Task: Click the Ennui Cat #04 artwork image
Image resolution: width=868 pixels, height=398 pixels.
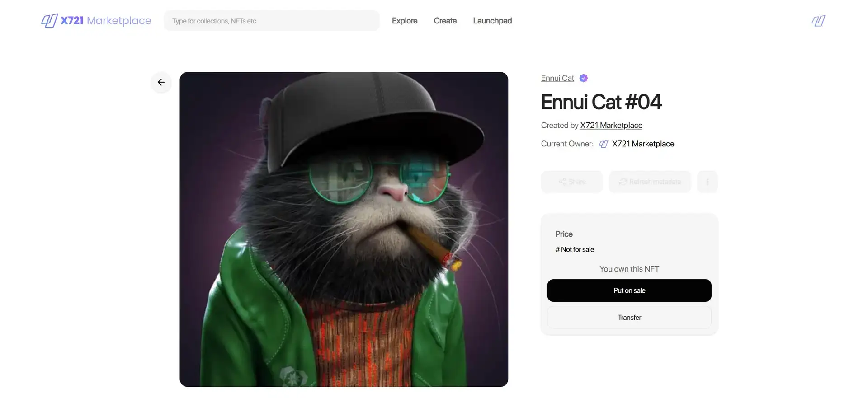Action: 344,229
